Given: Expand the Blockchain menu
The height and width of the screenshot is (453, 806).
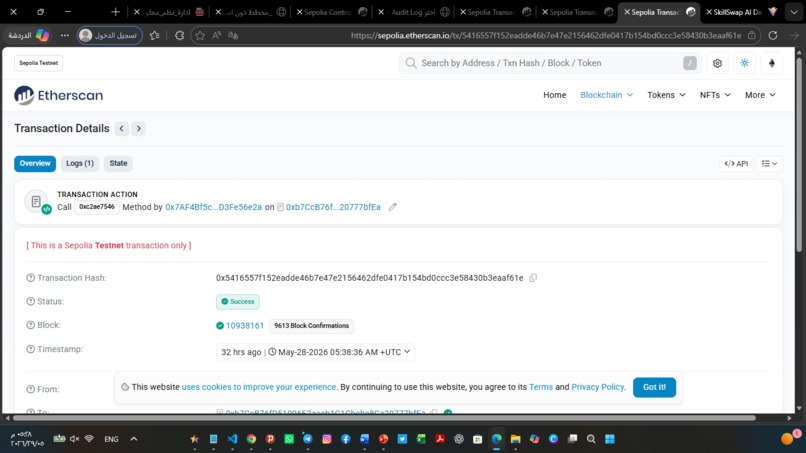Looking at the screenshot, I should 607,95.
